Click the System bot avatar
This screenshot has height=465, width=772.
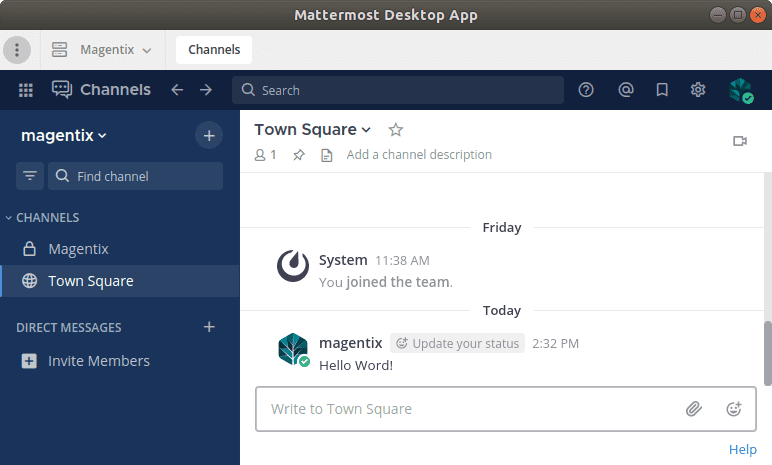click(x=293, y=266)
